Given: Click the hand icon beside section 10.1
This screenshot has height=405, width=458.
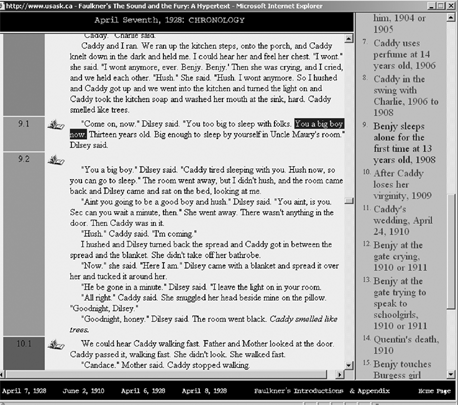Looking at the screenshot, I should (x=56, y=345).
